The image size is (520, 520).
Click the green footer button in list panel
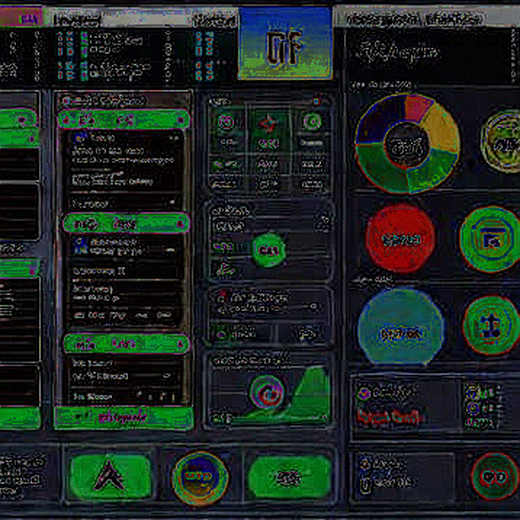(123, 417)
